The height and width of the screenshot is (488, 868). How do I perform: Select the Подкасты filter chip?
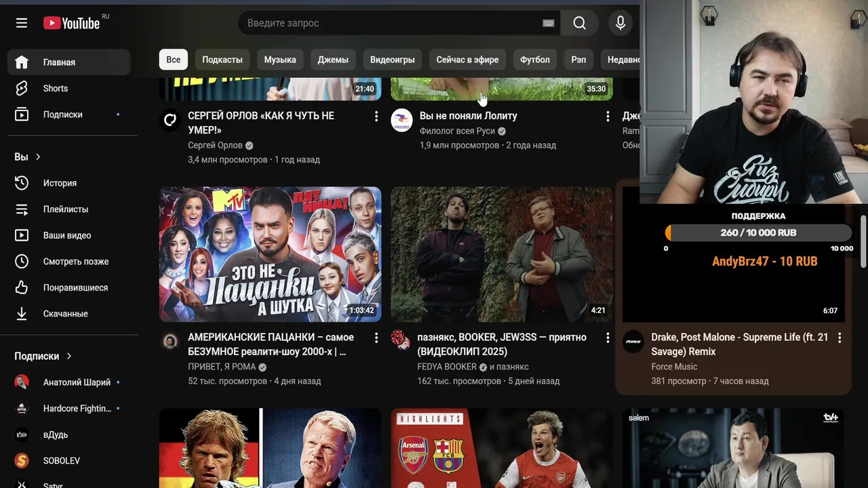[x=222, y=60]
